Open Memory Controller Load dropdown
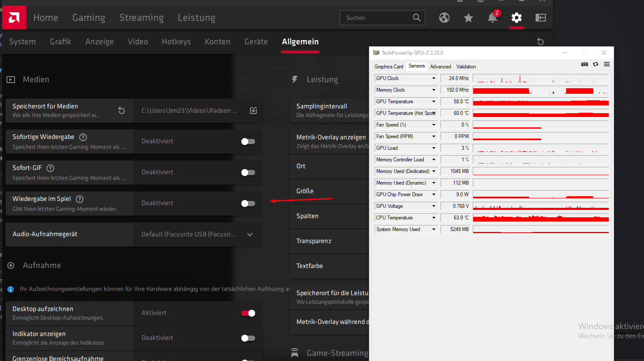The width and height of the screenshot is (644, 361). click(434, 160)
